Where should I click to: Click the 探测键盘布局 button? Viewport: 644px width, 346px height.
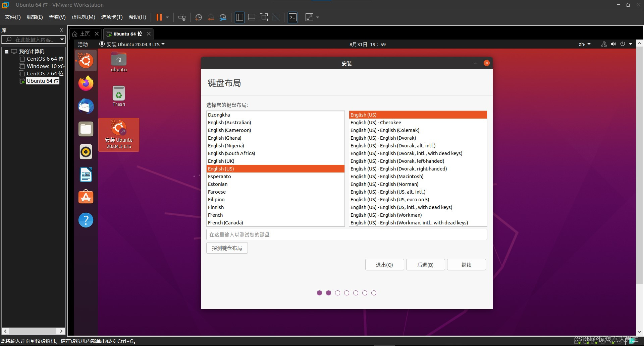[227, 248]
